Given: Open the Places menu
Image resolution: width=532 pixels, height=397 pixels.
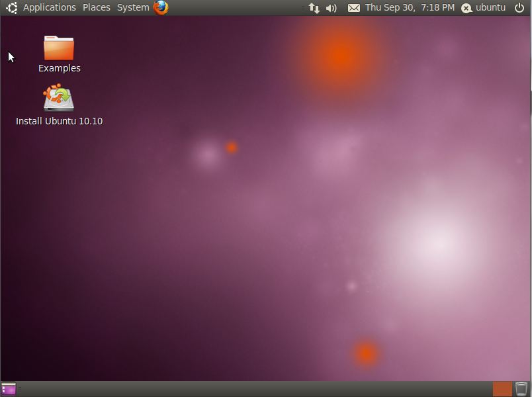Looking at the screenshot, I should click(97, 8).
